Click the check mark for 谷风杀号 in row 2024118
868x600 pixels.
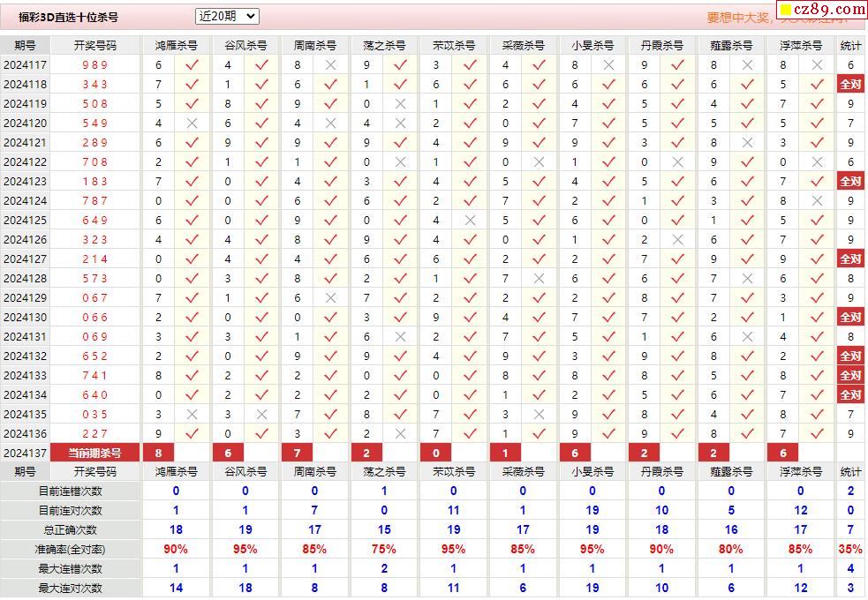coord(261,85)
